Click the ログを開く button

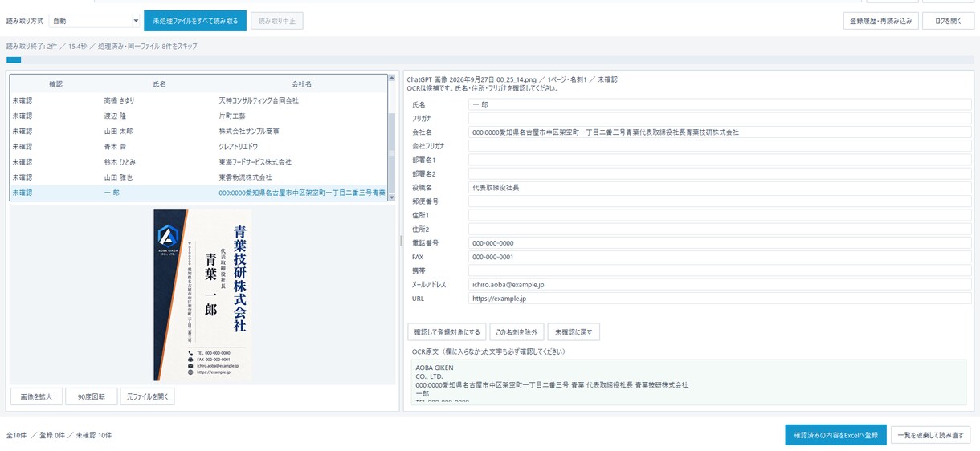[x=948, y=21]
